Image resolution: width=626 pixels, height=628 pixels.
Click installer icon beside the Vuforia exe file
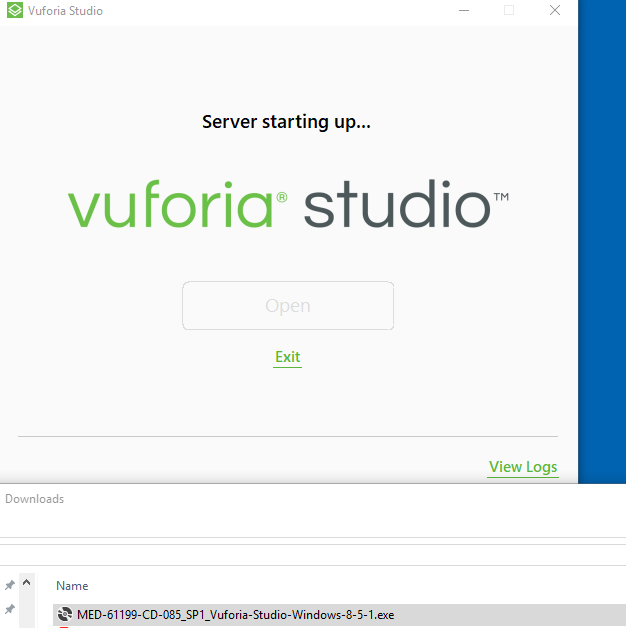tap(65, 614)
